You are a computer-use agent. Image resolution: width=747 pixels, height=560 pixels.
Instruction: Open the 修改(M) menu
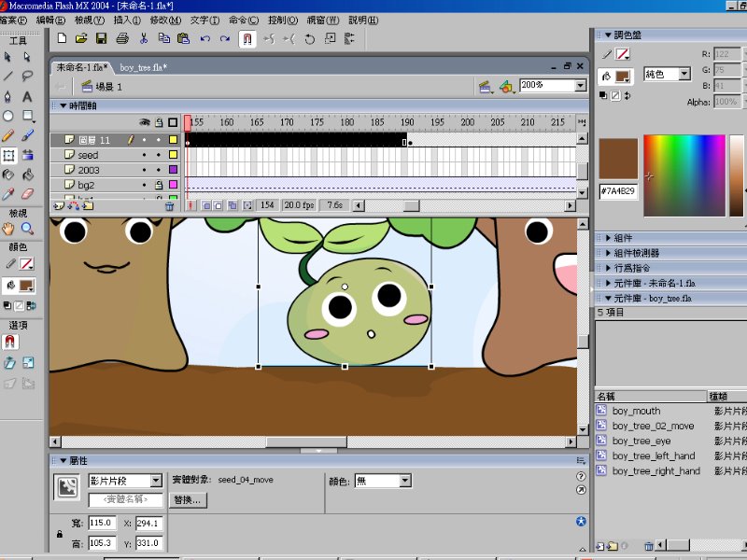[165, 20]
